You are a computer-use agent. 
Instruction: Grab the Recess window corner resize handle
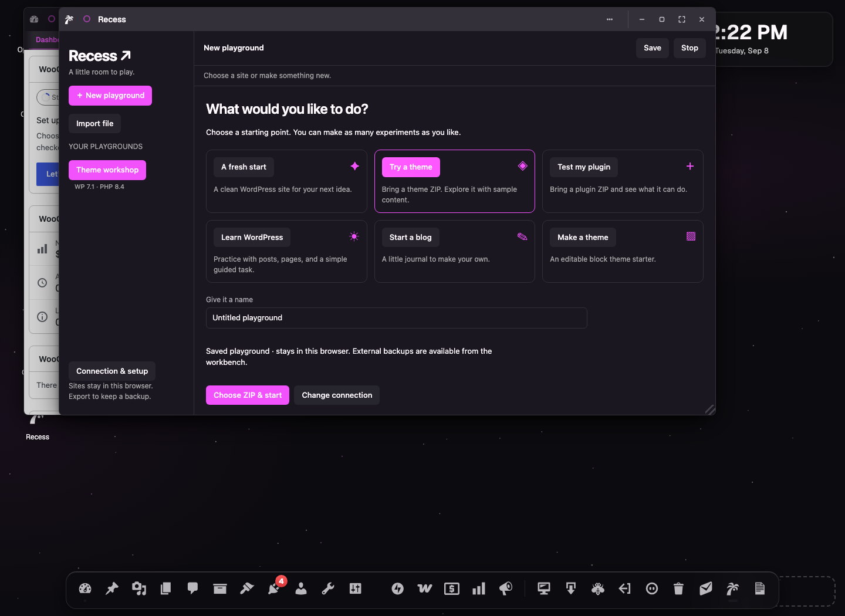click(x=710, y=409)
